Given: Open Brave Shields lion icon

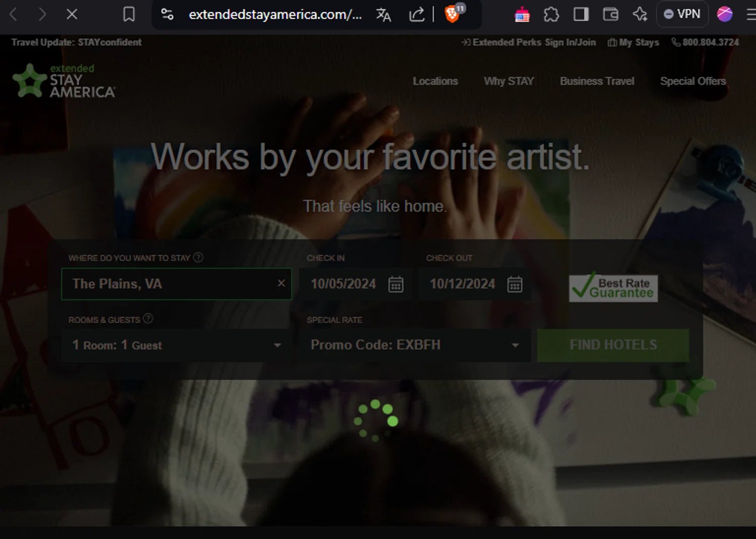Looking at the screenshot, I should point(453,14).
